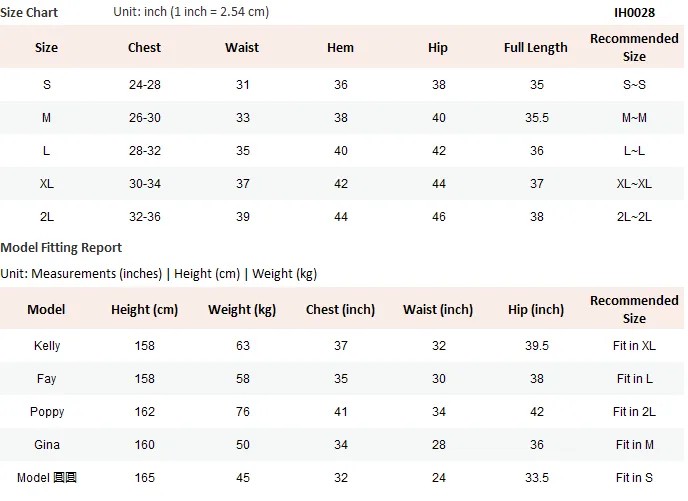This screenshot has height=501, width=688.
Task: Select the Size Chart title text
Action: coord(29,12)
